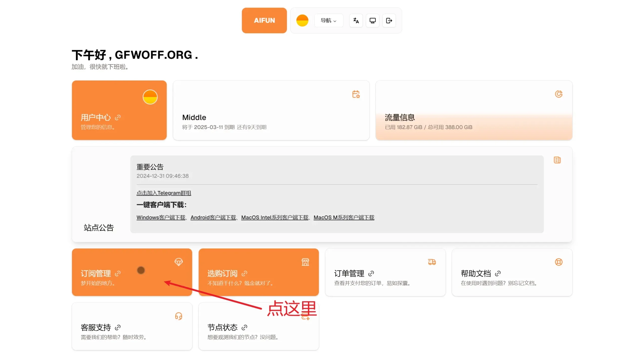Click the 已用 182.87 GiB traffic text
644x363 pixels.
403,127
